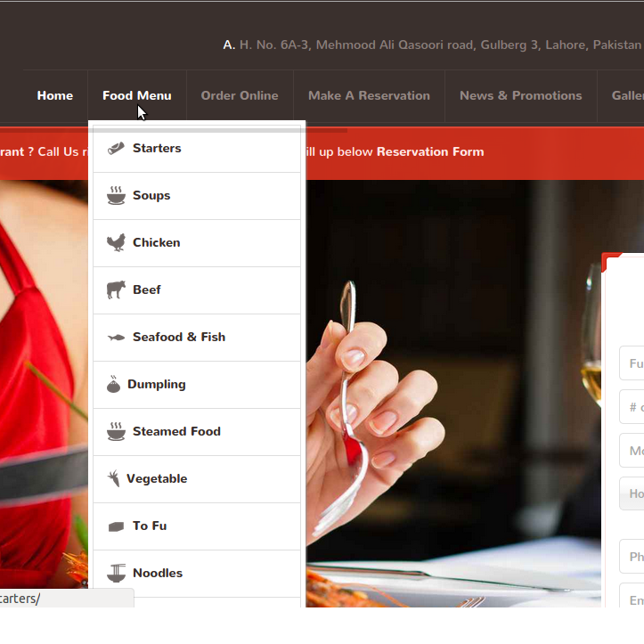644x644 pixels.
Task: Select Soups from the Food Menu dropdown
Action: click(197, 196)
